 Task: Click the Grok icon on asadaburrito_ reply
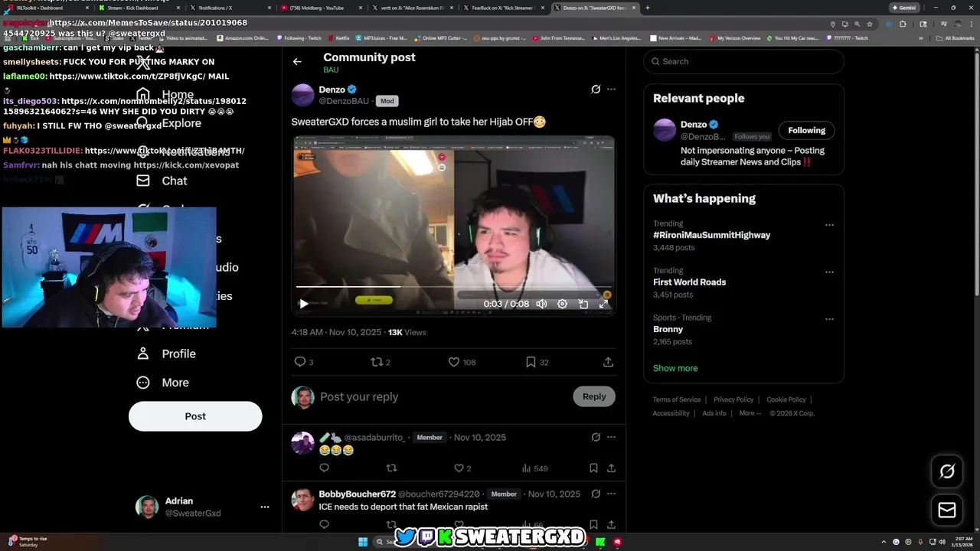click(596, 437)
